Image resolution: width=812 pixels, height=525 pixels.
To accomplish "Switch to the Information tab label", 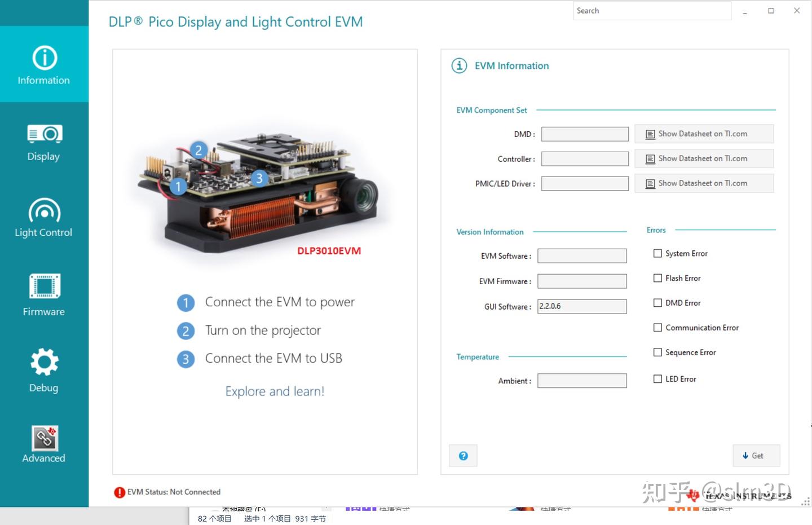I will pyautogui.click(x=44, y=81).
